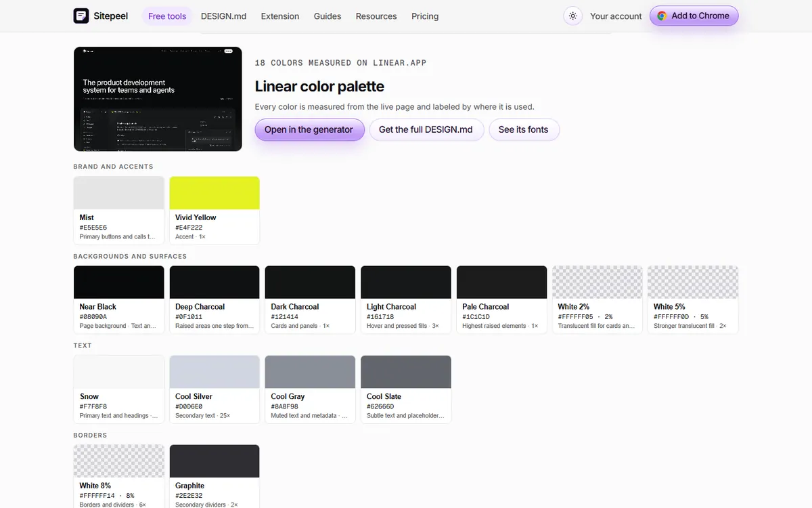
Task: Go to the Extension page
Action: (x=280, y=16)
